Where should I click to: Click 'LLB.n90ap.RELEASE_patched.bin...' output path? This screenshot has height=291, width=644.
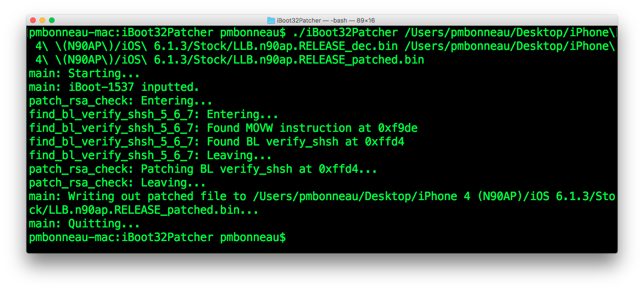144,210
